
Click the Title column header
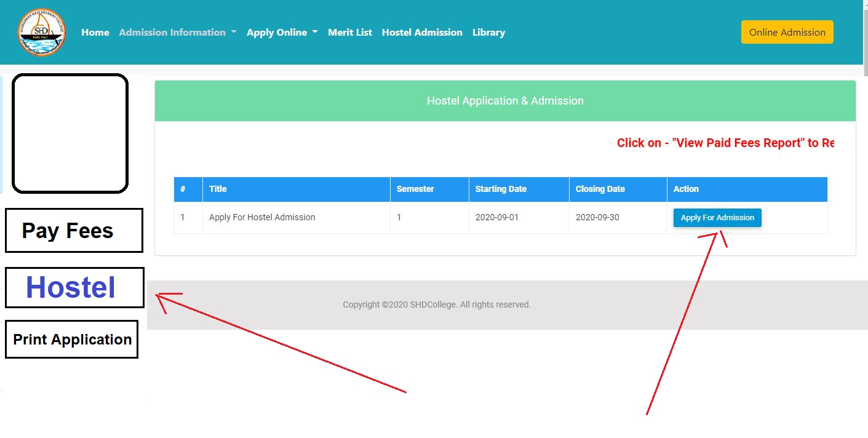click(218, 189)
